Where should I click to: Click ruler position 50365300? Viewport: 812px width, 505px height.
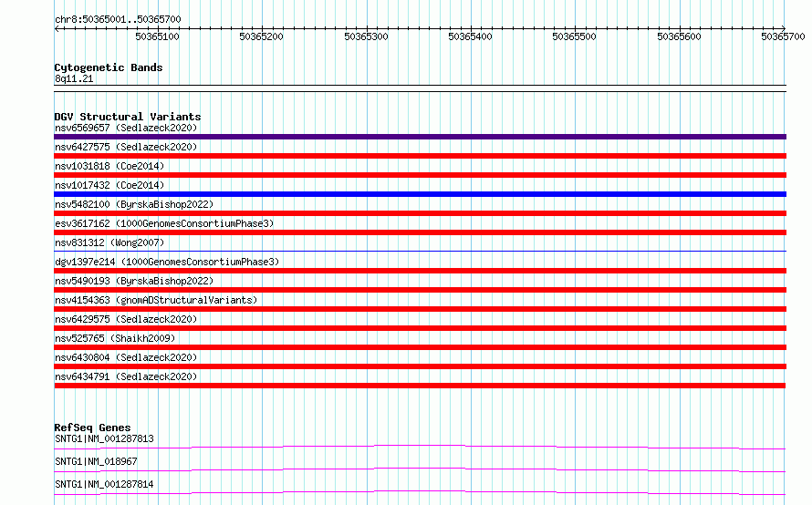[x=366, y=36]
